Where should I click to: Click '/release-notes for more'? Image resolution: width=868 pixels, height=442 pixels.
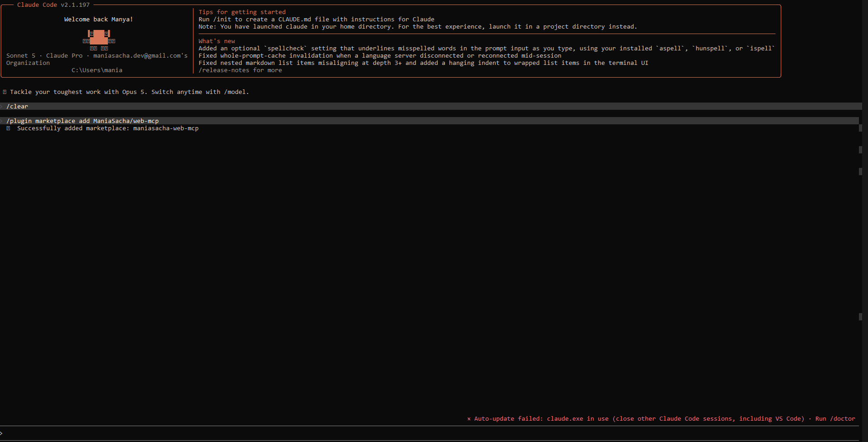(240, 70)
